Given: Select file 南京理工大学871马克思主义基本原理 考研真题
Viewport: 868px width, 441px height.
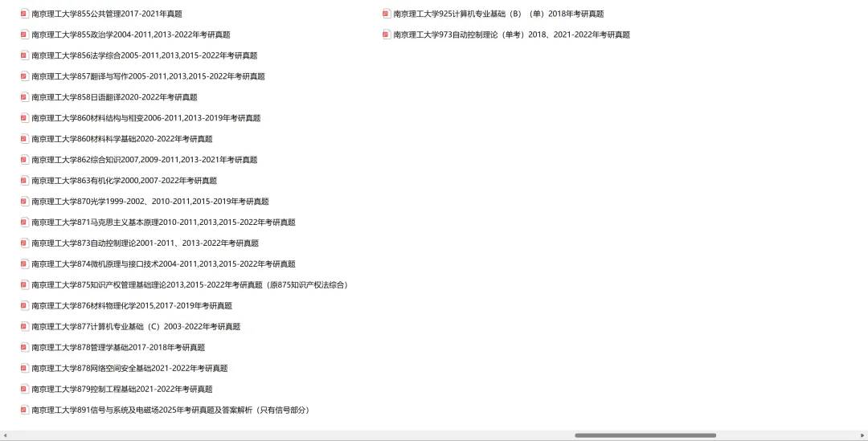Looking at the screenshot, I should tap(163, 223).
